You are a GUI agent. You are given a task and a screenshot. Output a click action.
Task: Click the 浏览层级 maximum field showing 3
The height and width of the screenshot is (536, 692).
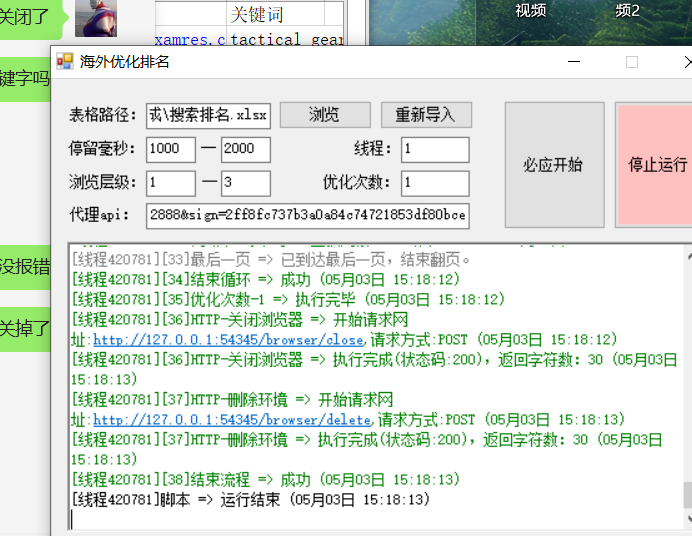246,183
